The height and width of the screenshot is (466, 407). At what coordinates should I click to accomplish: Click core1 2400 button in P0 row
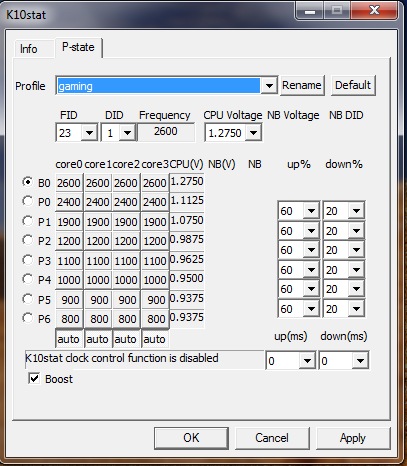[98, 202]
